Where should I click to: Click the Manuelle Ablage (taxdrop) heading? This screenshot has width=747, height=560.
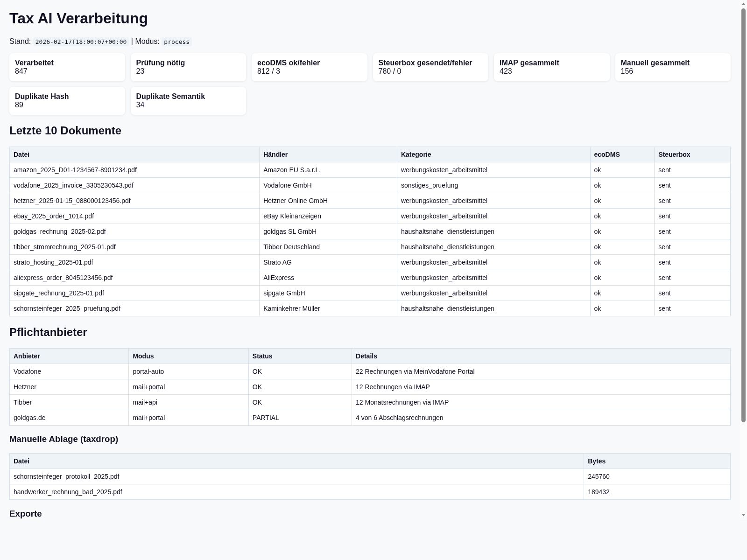pos(63,439)
